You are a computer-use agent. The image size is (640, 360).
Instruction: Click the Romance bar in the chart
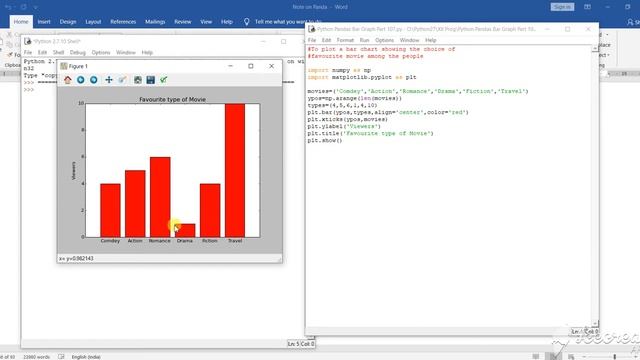[x=160, y=197]
